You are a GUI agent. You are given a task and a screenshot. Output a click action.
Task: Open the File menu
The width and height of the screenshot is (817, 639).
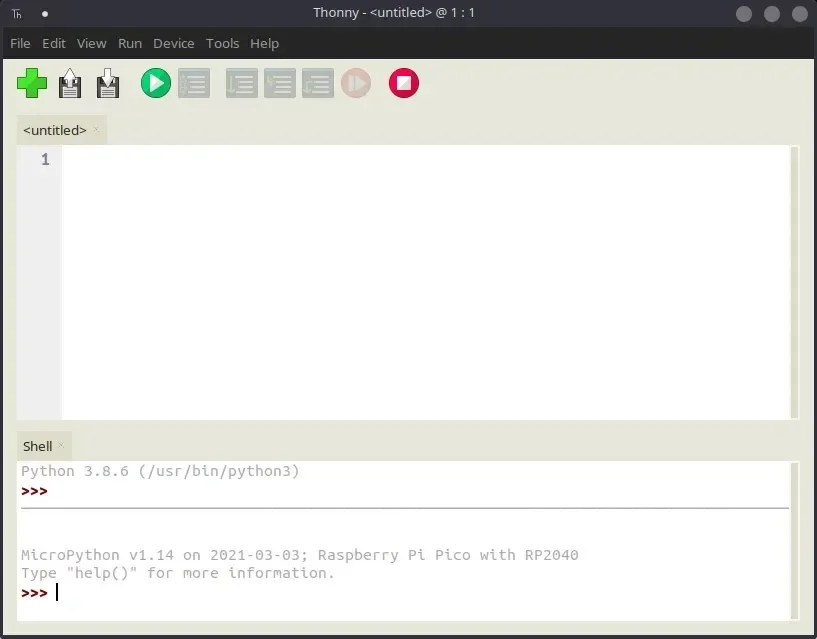[20, 43]
